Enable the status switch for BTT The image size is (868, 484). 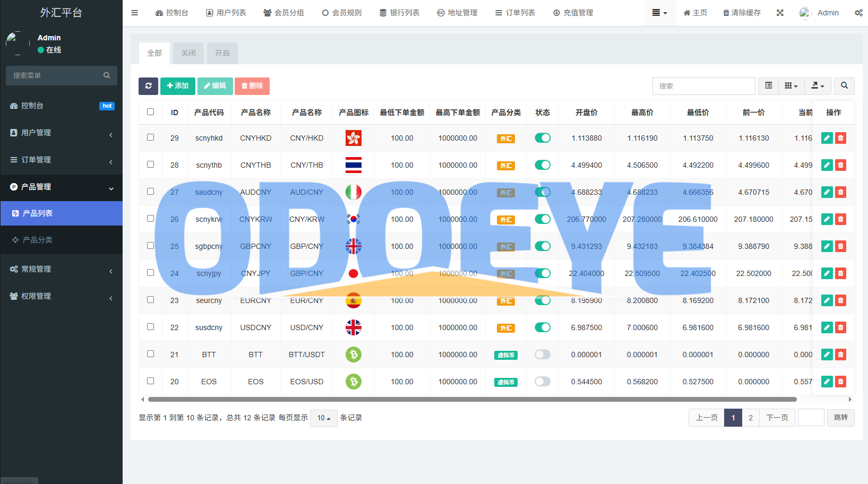542,355
